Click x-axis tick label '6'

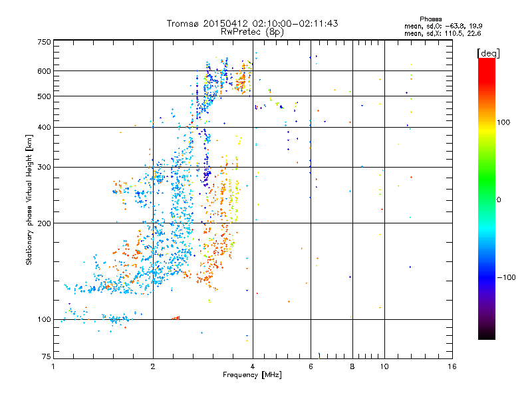click(311, 366)
